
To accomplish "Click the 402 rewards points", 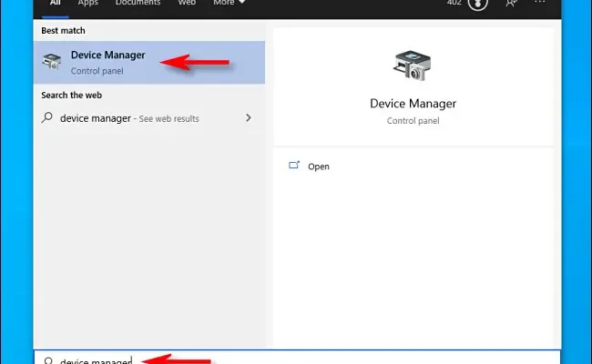I will point(454,3).
